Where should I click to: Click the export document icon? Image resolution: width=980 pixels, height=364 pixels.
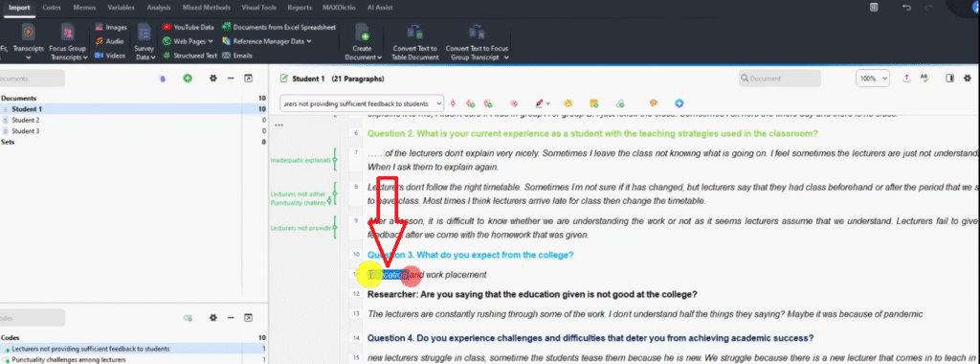click(x=907, y=79)
